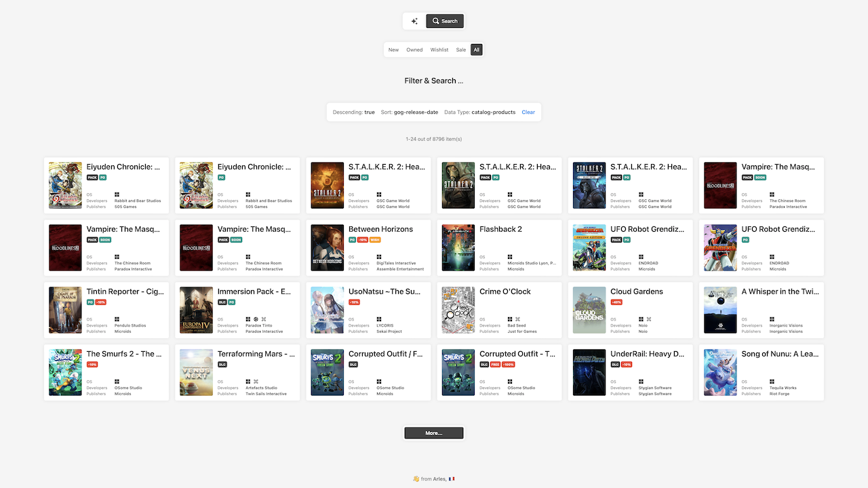Viewport: 868px width, 488px height.
Task: Open the Between Horizons cover image
Action: click(x=327, y=247)
